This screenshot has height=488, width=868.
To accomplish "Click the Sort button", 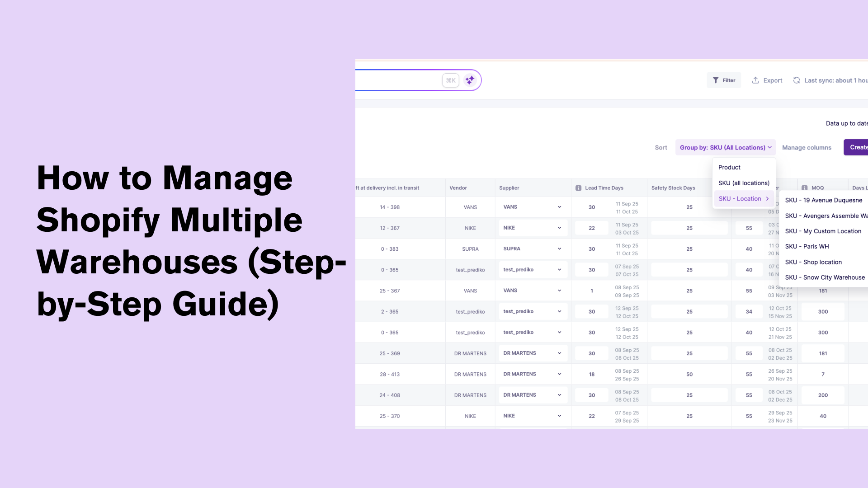I will (660, 147).
